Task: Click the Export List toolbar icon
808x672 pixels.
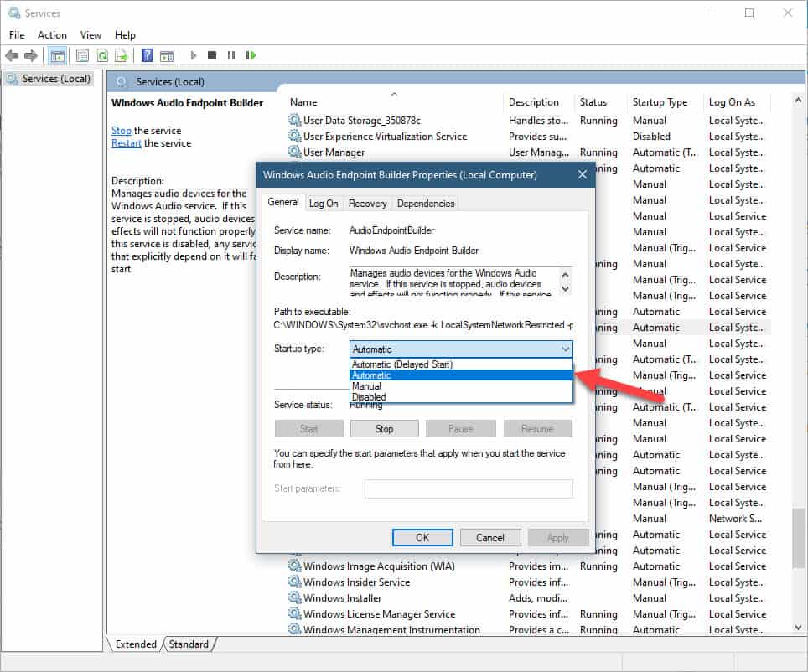Action: tap(122, 55)
